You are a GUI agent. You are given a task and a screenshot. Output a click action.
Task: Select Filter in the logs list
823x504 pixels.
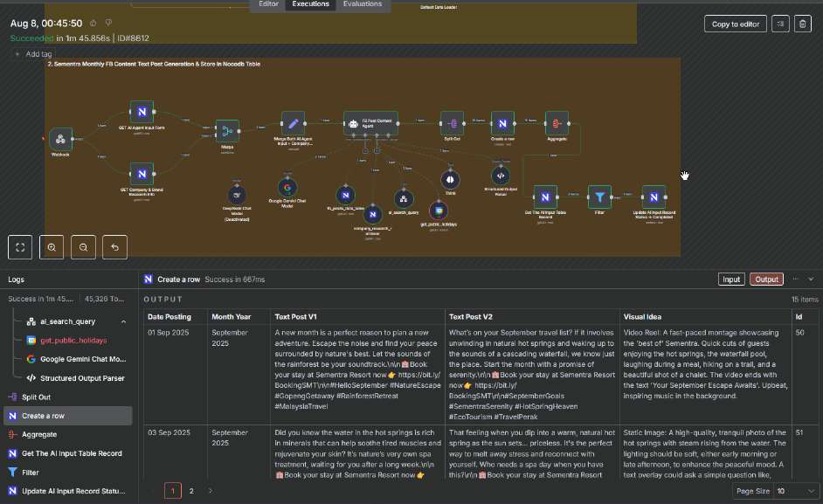coord(67,473)
